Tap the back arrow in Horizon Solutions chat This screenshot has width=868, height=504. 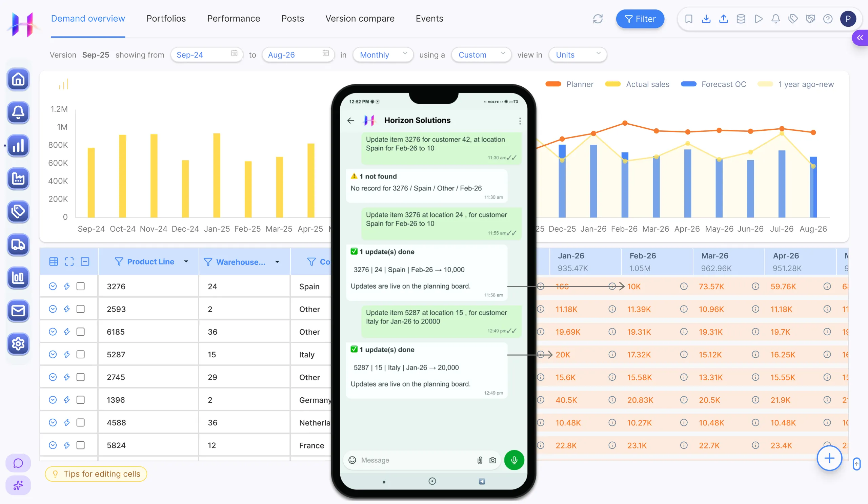tap(351, 121)
